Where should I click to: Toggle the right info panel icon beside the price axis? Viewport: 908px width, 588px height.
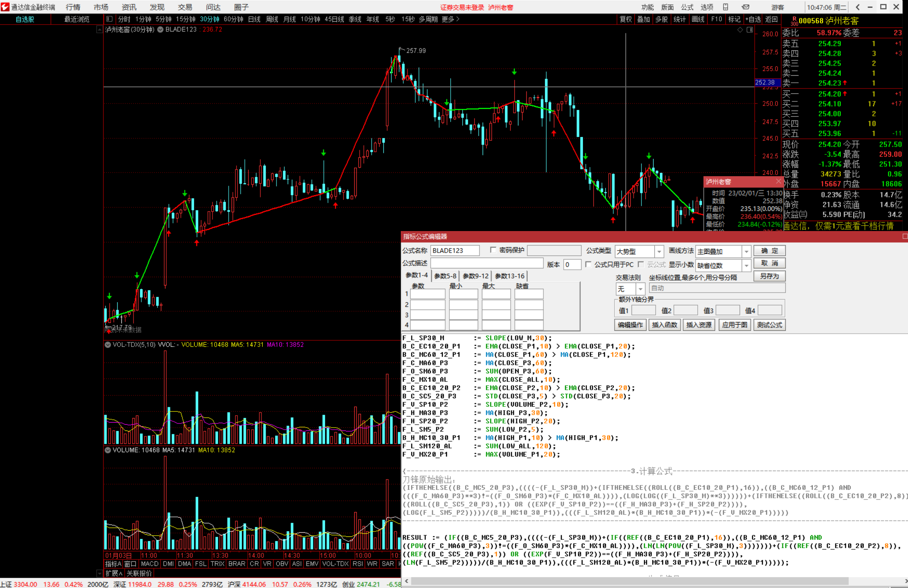point(750,30)
